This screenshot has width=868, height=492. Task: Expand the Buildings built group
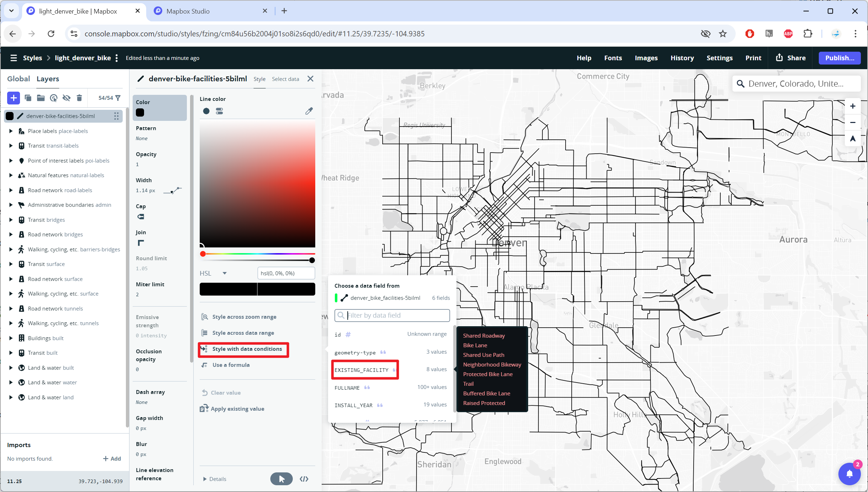tap(11, 338)
